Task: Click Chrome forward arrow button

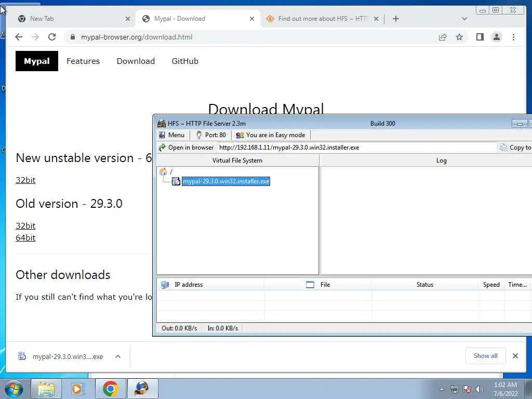Action: point(35,37)
